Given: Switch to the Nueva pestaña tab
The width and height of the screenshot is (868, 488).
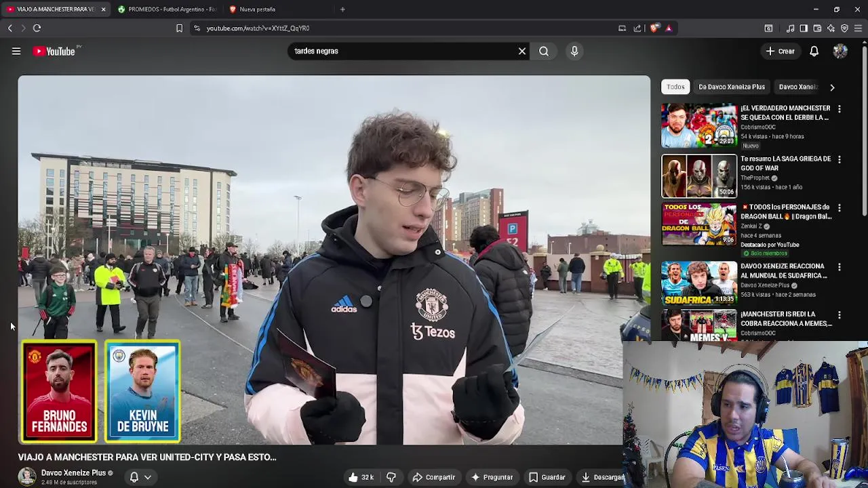Looking at the screenshot, I should [x=278, y=9].
